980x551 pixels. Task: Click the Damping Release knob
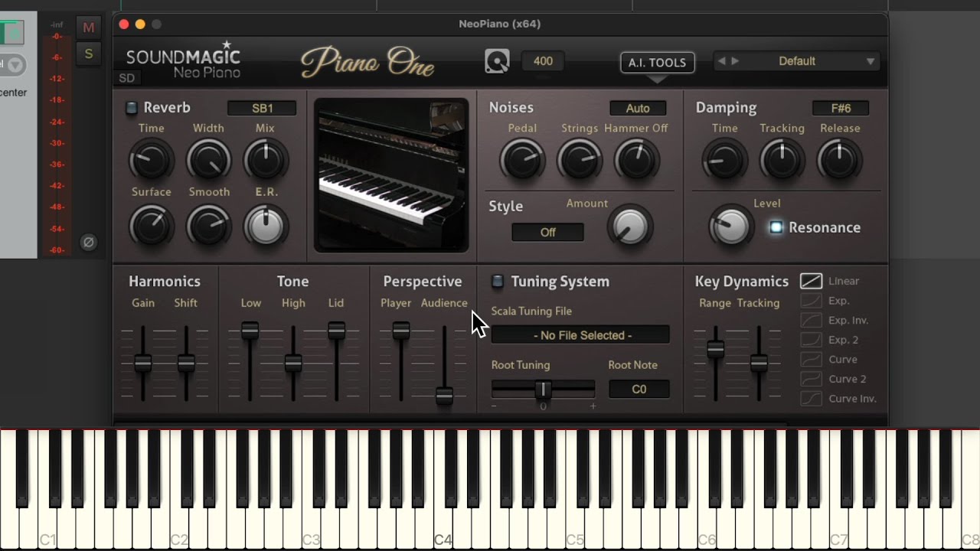click(x=839, y=160)
